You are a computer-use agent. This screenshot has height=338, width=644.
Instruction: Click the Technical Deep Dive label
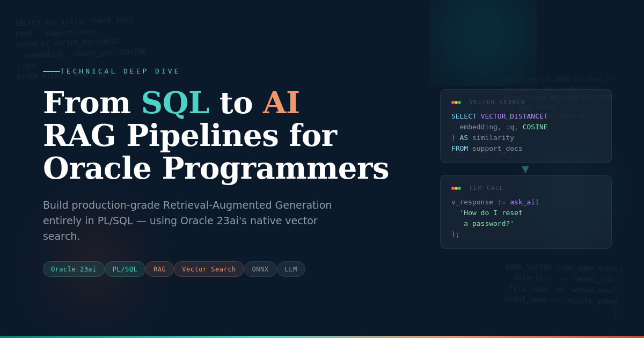(120, 71)
